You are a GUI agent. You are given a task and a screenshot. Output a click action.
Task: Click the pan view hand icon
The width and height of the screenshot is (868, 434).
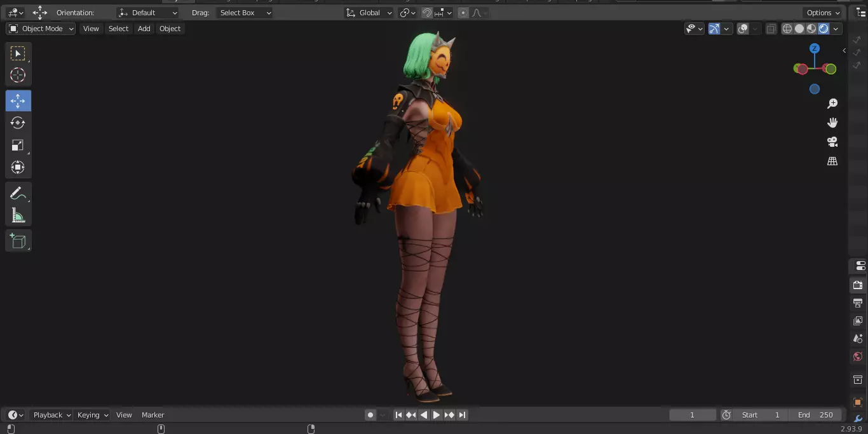coord(832,123)
